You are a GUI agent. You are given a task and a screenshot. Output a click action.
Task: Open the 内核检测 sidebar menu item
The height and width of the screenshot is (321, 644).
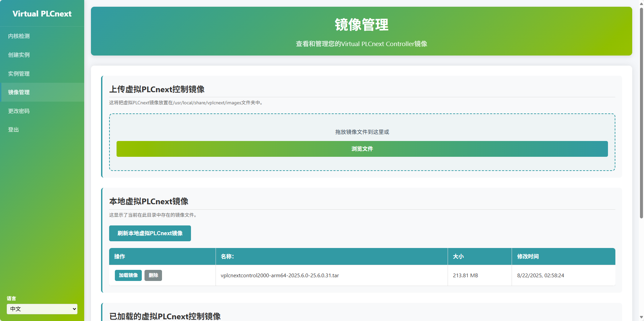click(42, 36)
